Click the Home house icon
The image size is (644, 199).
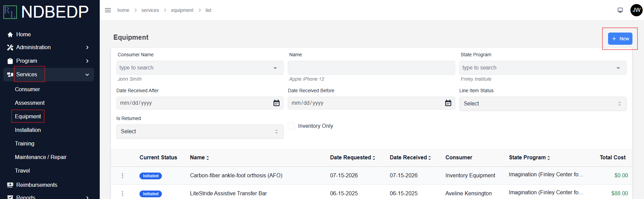pyautogui.click(x=10, y=35)
